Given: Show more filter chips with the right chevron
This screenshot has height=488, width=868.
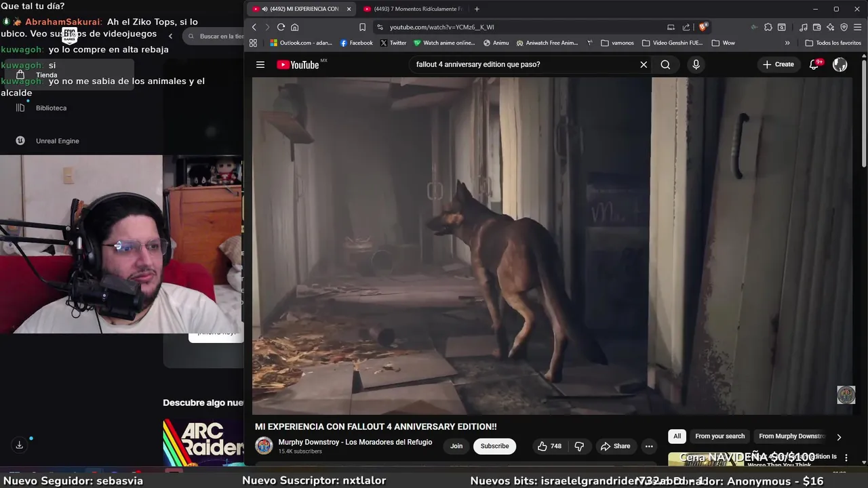Looking at the screenshot, I should 839,437.
